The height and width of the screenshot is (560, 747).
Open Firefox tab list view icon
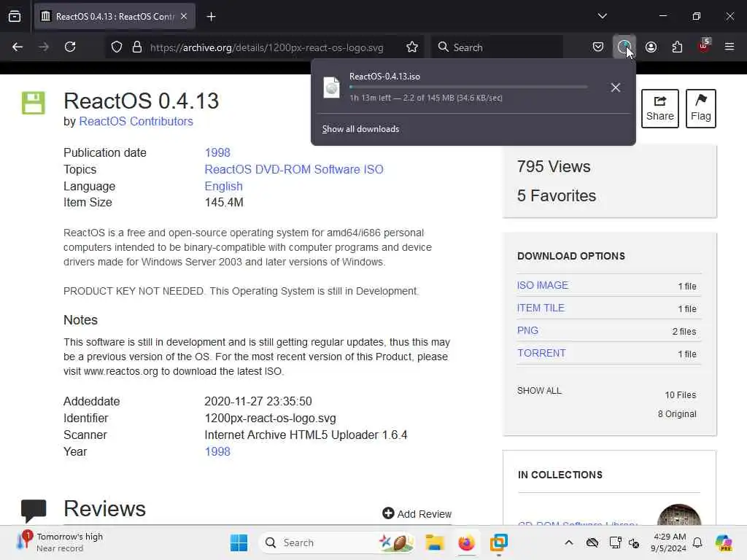click(x=15, y=17)
